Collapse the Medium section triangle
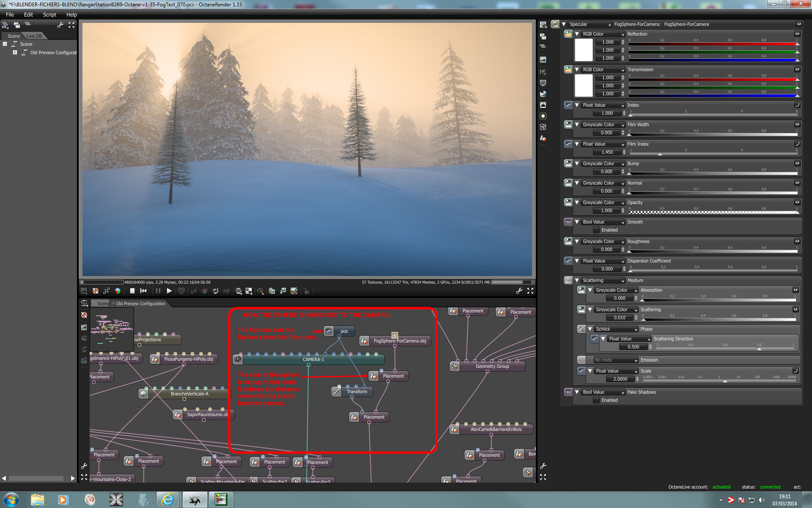The width and height of the screenshot is (812, 508). pos(577,280)
